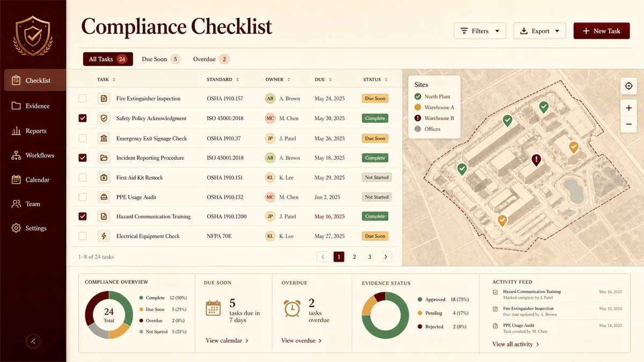This screenshot has width=644, height=362.
Task: Click the orange Pending legend dot
Action: tap(420, 313)
